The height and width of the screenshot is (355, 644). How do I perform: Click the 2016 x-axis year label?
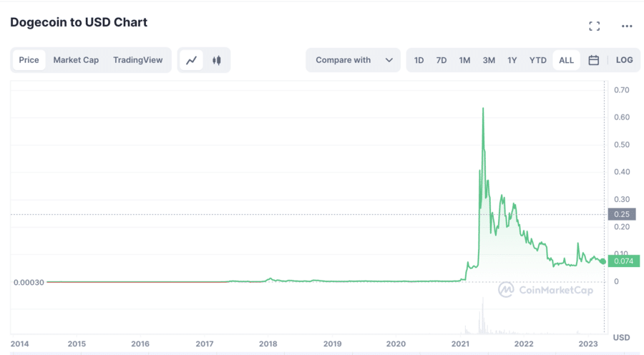point(140,344)
